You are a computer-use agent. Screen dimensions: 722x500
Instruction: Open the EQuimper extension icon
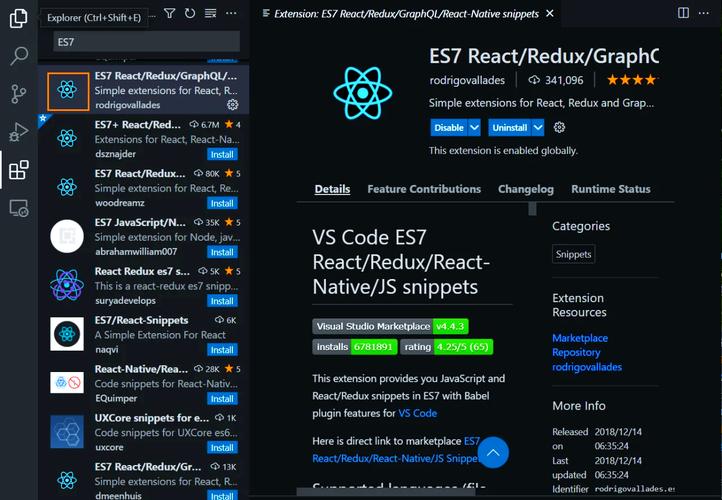(67, 383)
